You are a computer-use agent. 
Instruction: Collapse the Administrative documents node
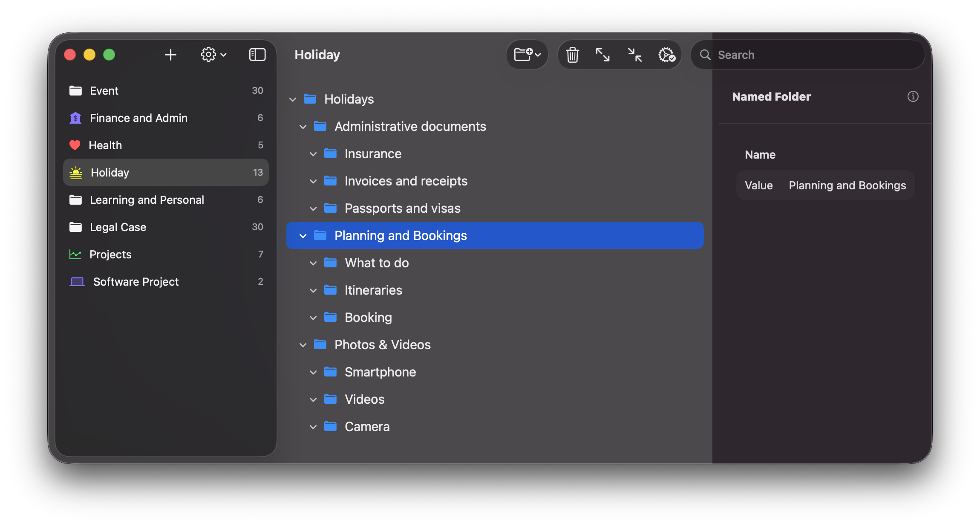[x=303, y=126]
